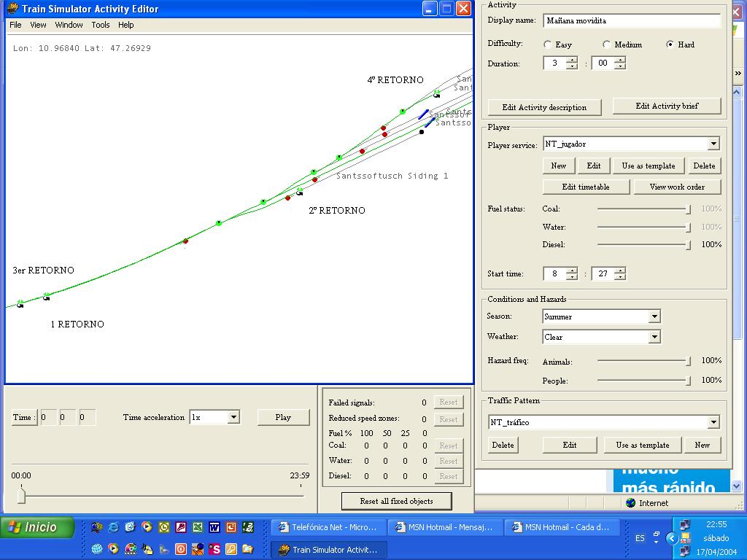Screen dimensions: 747x560
Task: Click the black dot marker on siding track
Action: tap(421, 132)
